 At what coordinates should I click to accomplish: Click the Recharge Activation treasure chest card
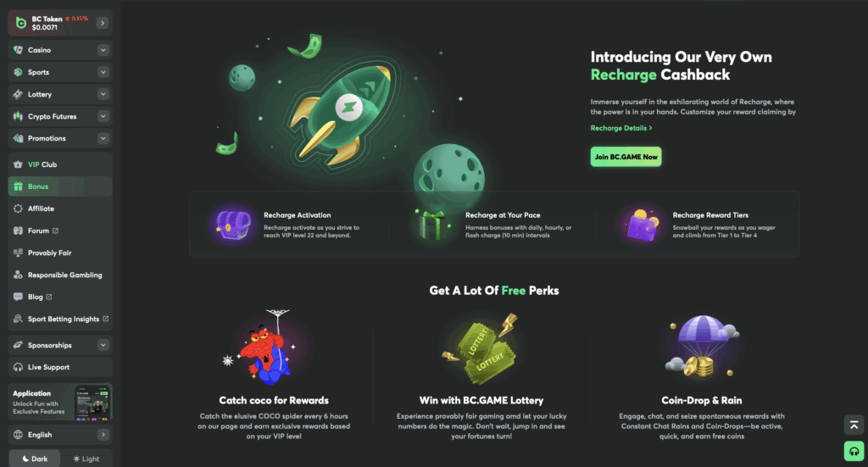tap(290, 225)
